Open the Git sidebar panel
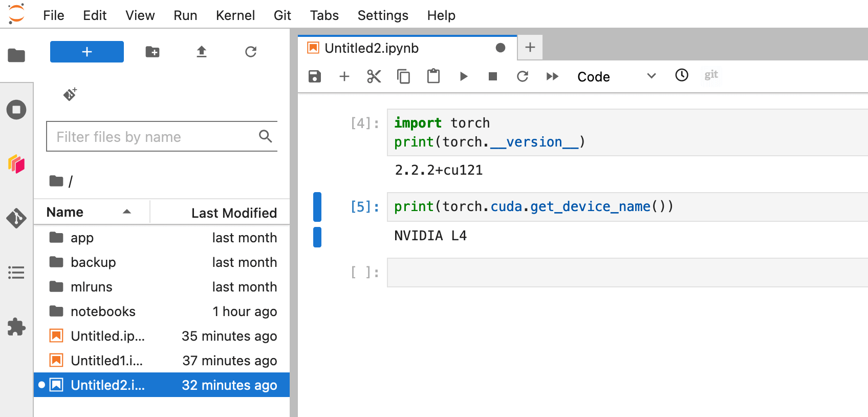Screen dimensions: 868x417 coord(16,218)
